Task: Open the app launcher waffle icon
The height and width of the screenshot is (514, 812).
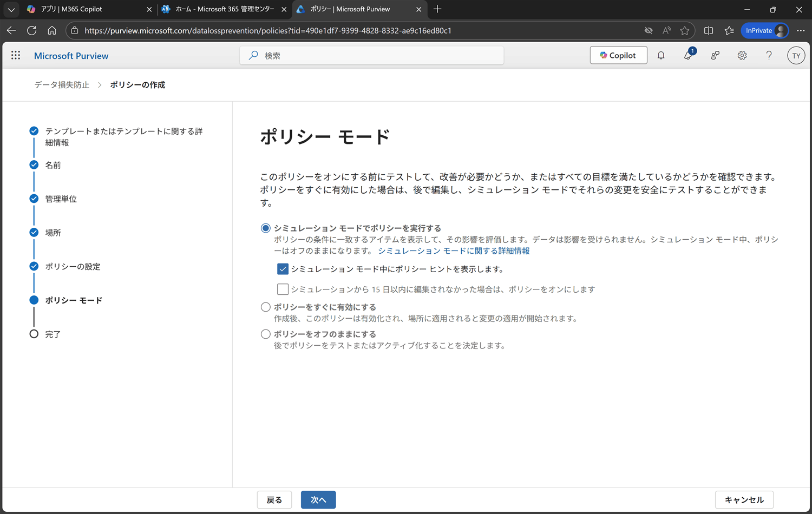Action: pos(16,55)
